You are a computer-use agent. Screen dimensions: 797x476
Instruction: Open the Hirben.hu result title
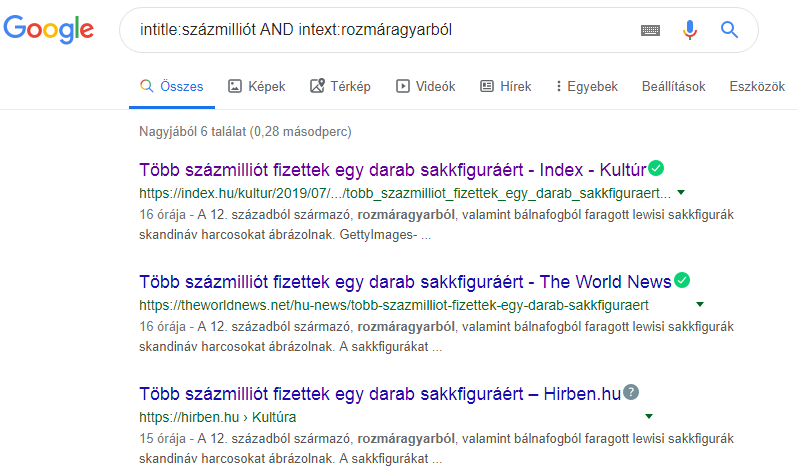(x=380, y=394)
